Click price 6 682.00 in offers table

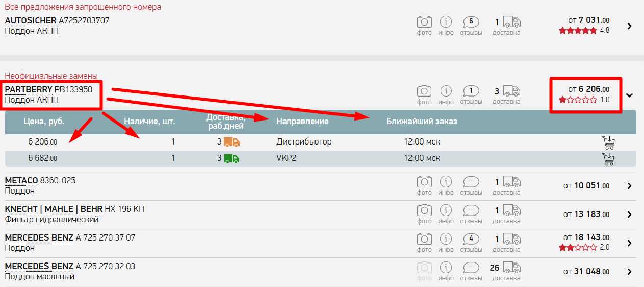click(42, 158)
